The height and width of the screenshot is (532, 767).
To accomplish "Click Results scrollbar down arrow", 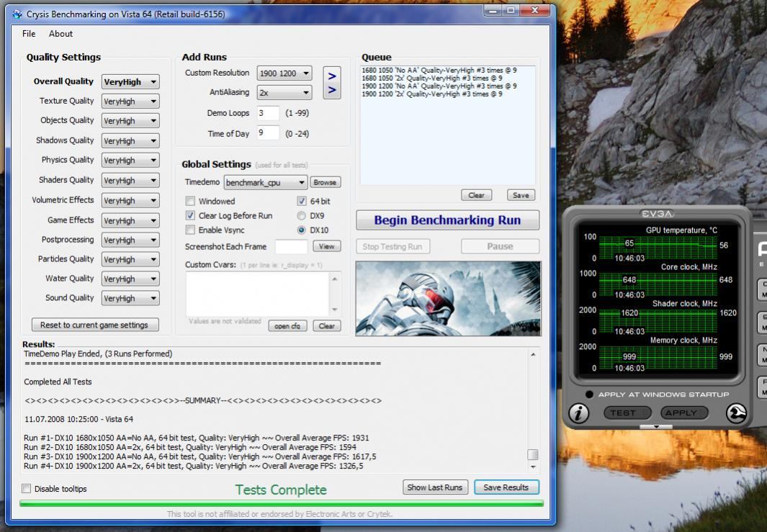I will (x=533, y=466).
